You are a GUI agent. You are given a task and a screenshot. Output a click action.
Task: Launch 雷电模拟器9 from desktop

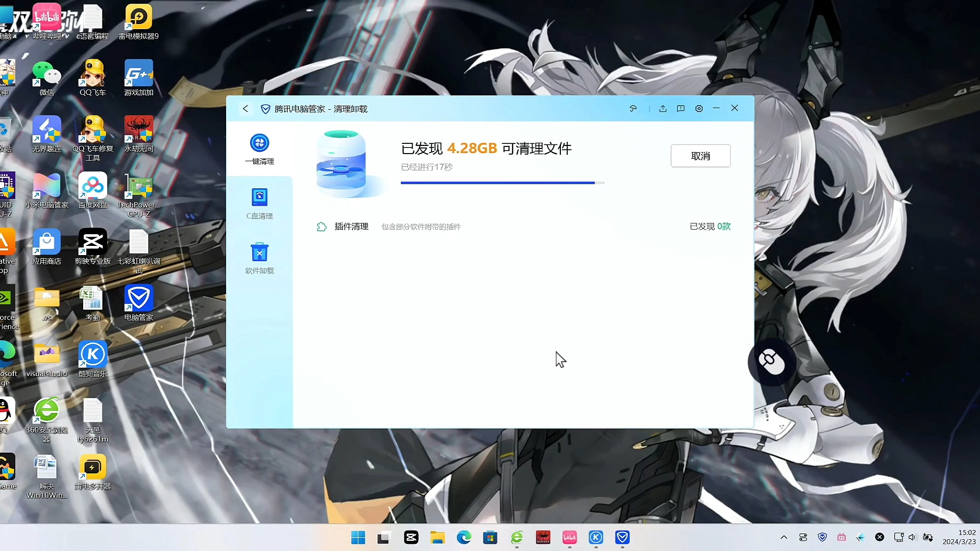[138, 21]
